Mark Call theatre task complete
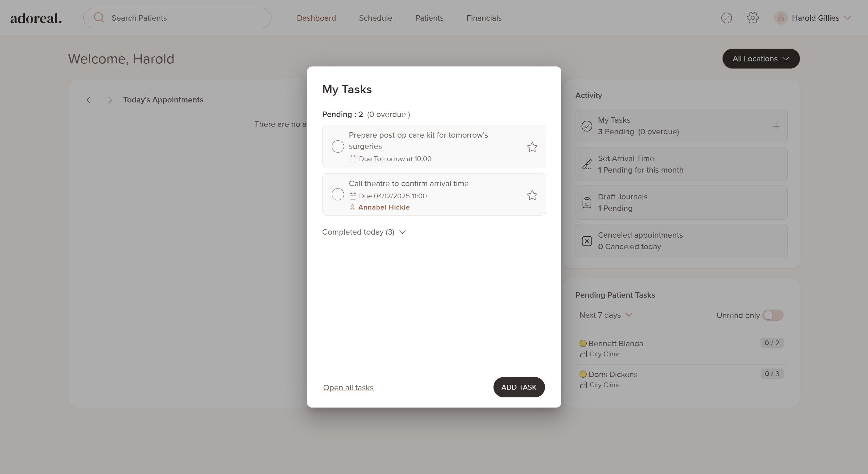Image resolution: width=868 pixels, height=474 pixels. tap(338, 195)
